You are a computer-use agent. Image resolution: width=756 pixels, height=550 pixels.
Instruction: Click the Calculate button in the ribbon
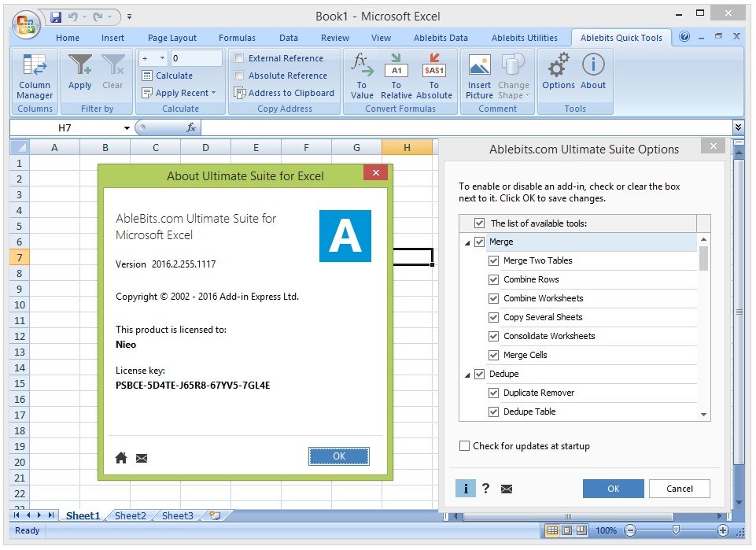click(x=168, y=76)
